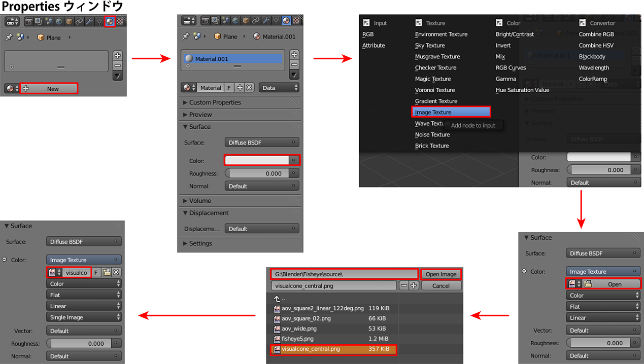Collapse Color input circle in the Open-step Surface panel
Viewport: 644px width, 364px height.
point(524,271)
